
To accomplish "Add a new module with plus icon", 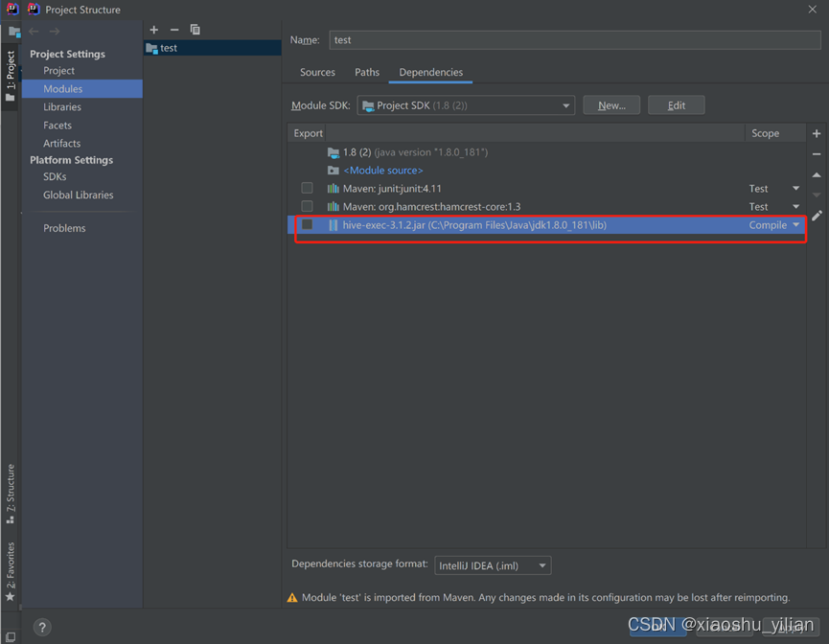I will tap(154, 30).
